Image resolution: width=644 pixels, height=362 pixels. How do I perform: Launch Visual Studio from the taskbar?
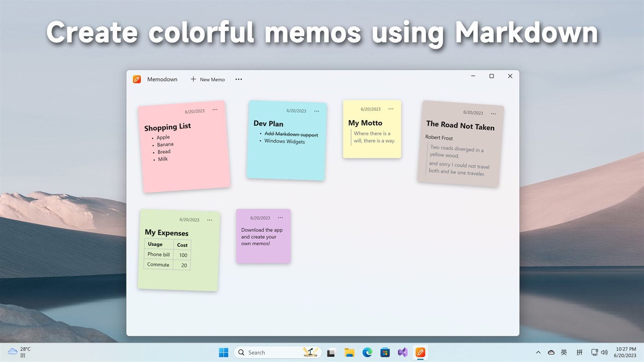[402, 352]
